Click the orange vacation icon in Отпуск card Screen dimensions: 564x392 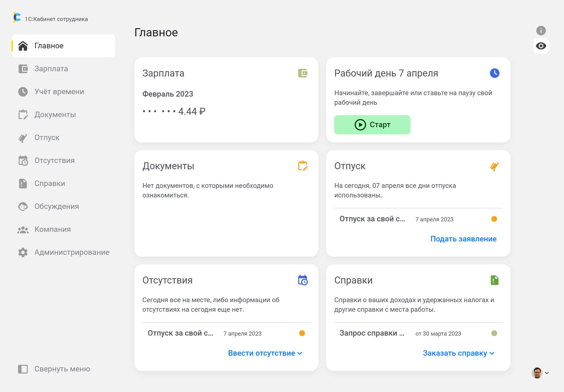click(x=494, y=166)
